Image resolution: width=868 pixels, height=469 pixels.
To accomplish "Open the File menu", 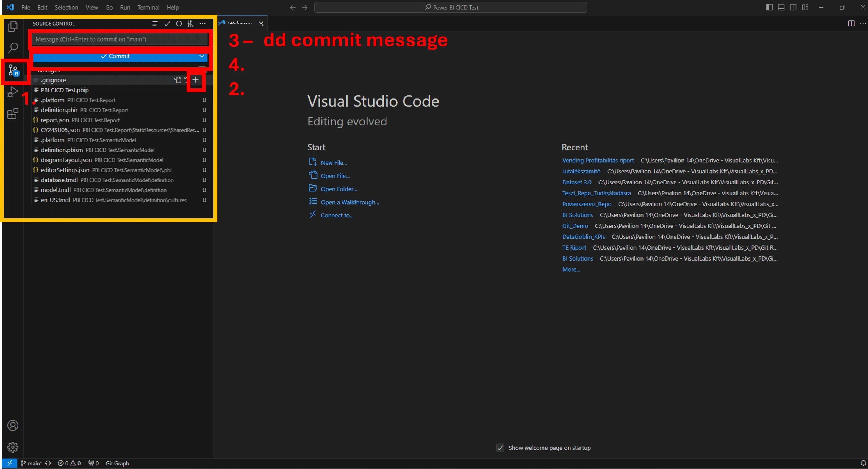I will [26, 7].
